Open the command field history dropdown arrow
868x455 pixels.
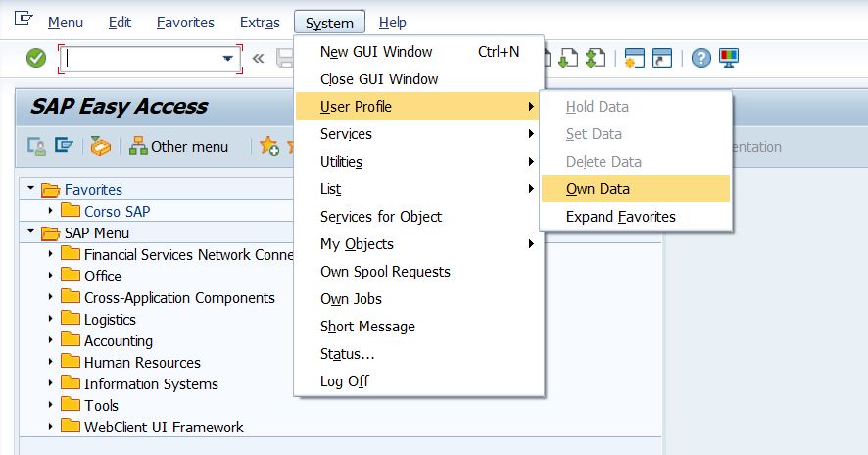click(227, 58)
